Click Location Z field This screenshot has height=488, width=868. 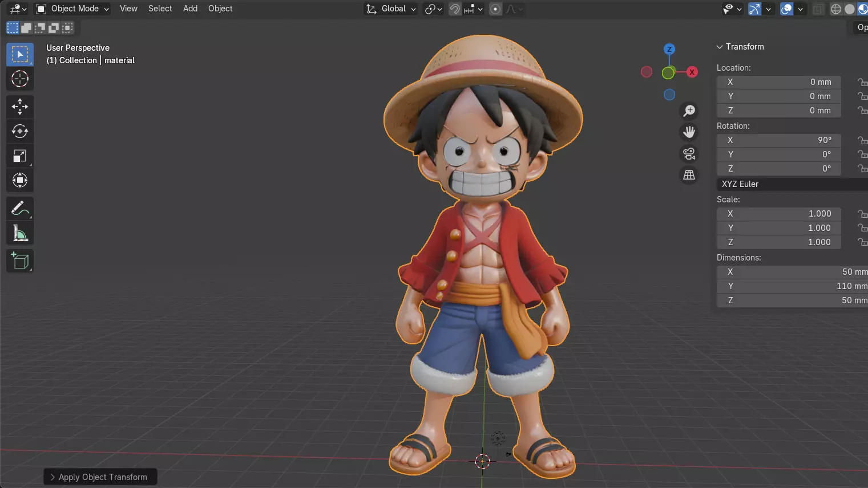coord(779,111)
